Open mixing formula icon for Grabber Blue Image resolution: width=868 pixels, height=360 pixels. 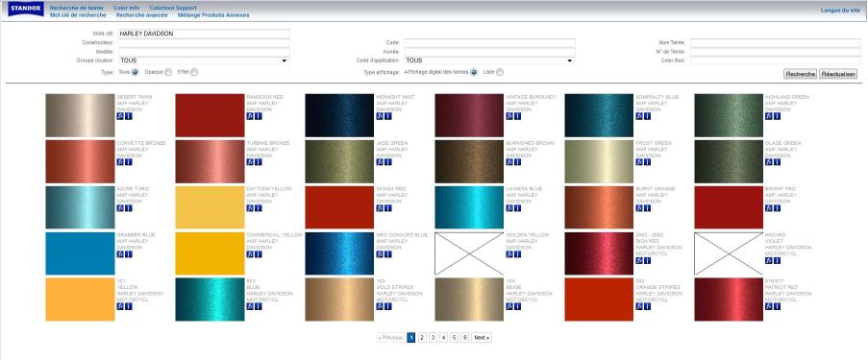[120, 253]
